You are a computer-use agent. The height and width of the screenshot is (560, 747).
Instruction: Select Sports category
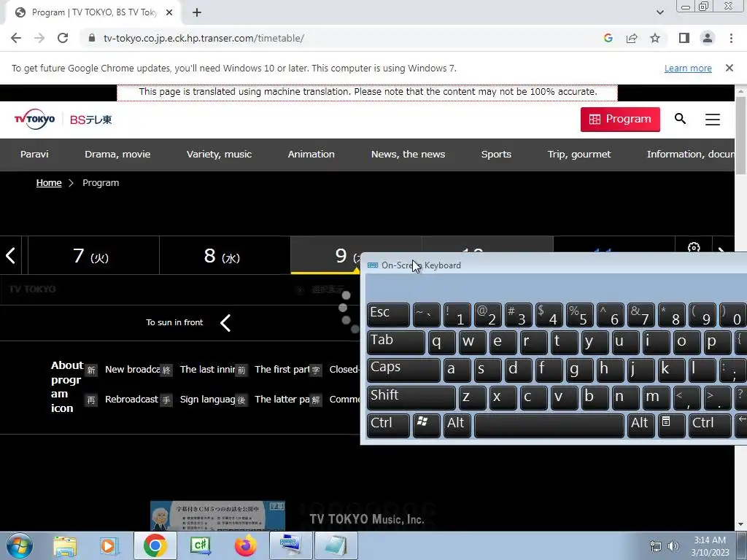click(x=496, y=155)
